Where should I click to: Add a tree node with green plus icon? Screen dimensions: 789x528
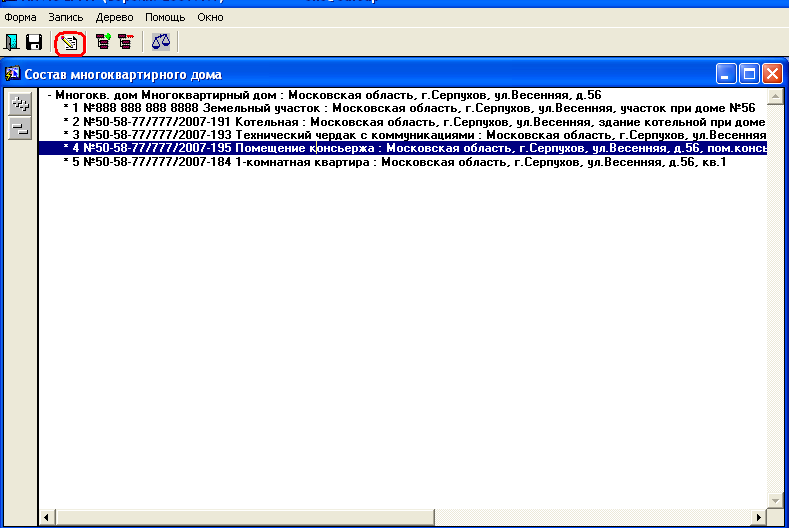click(104, 41)
